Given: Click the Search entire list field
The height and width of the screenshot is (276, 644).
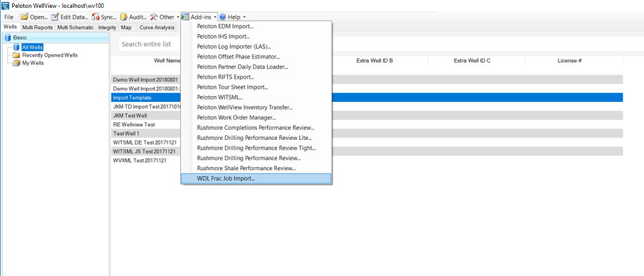Looking at the screenshot, I should pyautogui.click(x=150, y=44).
